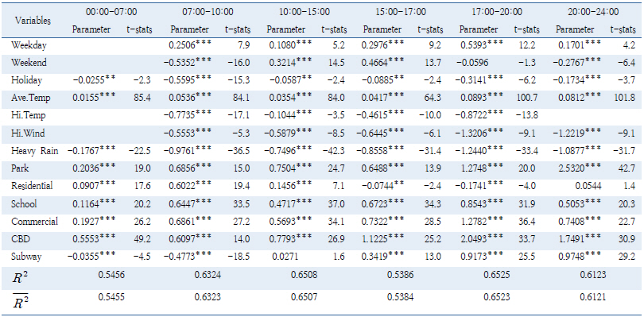Viewport: 644px width, 317px height.
Task: Click the 'Heavy Rain' row label
Action: click(x=34, y=151)
